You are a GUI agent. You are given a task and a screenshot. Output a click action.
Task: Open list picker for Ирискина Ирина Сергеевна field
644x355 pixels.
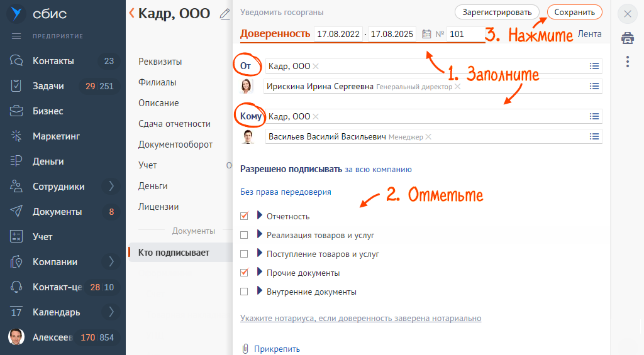[x=594, y=86]
